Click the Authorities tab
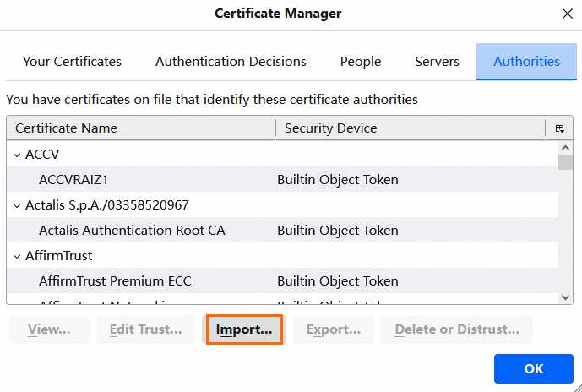 526,62
